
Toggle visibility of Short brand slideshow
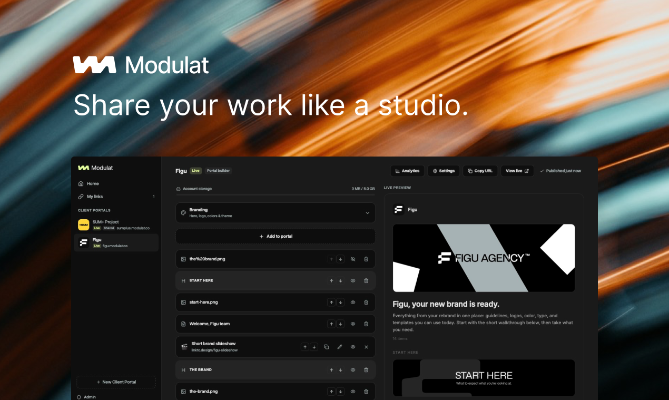point(353,347)
